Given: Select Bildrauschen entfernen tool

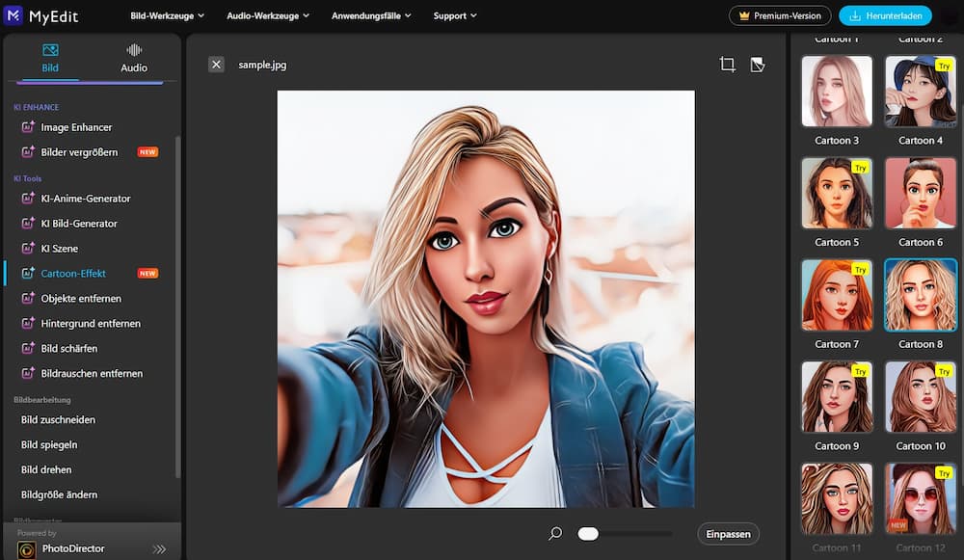Looking at the screenshot, I should [92, 373].
